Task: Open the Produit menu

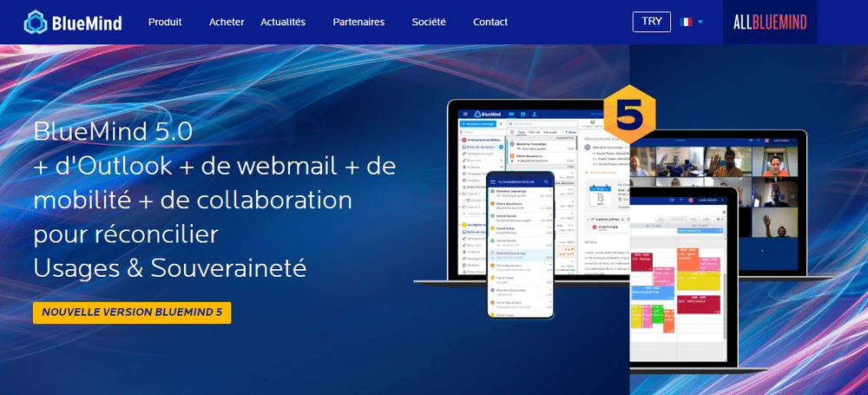Action: [x=165, y=22]
